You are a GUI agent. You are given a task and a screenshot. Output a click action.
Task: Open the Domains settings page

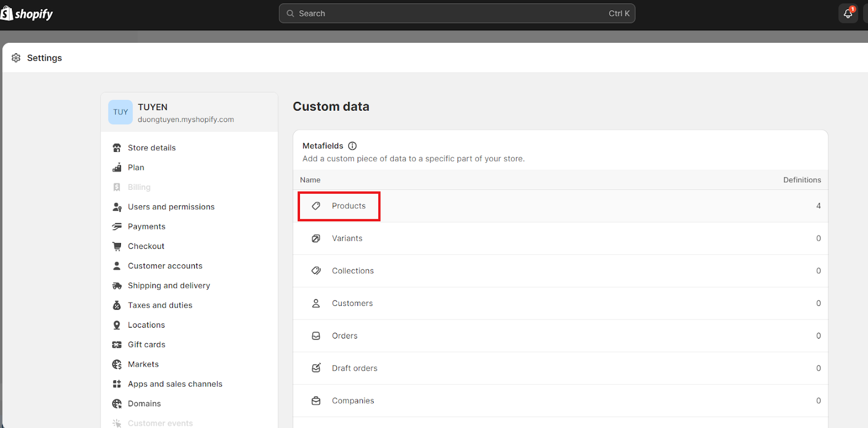point(144,404)
